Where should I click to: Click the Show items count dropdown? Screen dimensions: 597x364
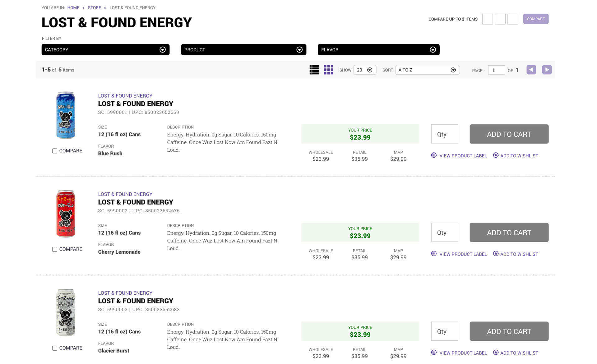coord(364,70)
